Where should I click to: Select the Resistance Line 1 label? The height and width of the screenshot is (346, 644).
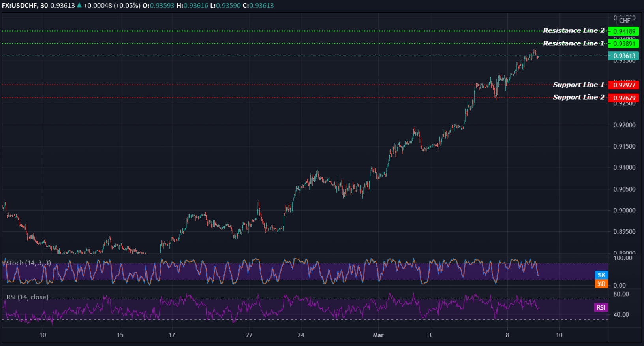coord(573,43)
